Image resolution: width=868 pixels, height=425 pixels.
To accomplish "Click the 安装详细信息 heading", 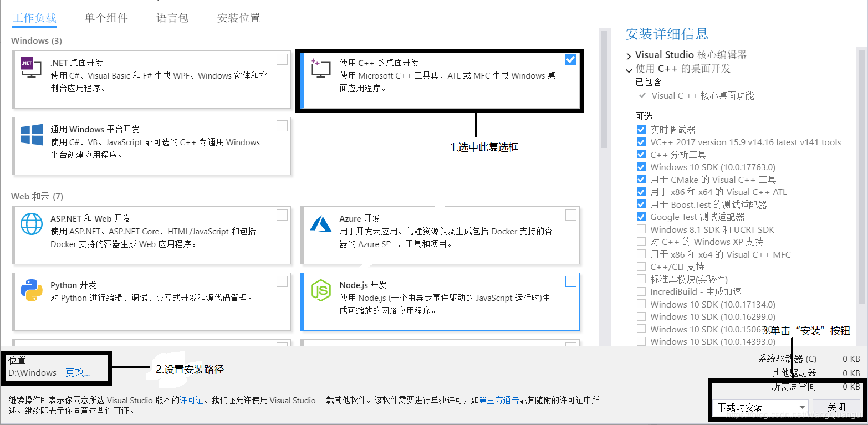I will click(667, 34).
